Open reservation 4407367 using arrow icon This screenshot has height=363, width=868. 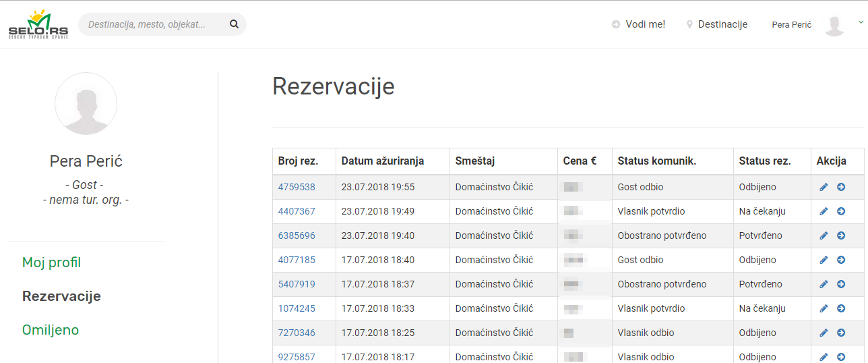841,211
